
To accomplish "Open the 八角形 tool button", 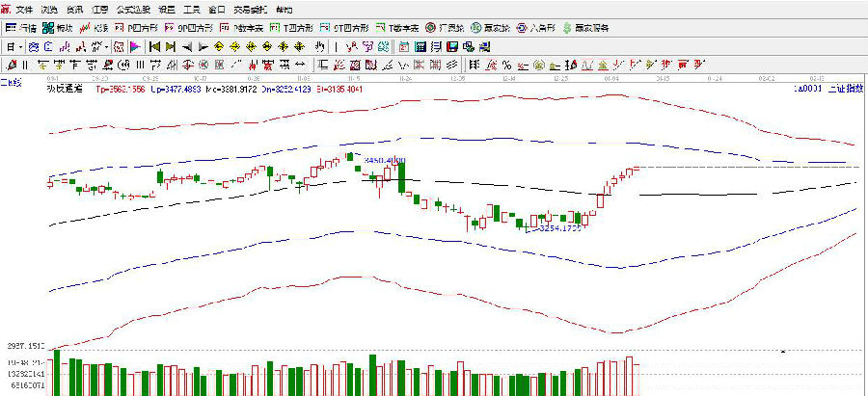I will [536, 28].
